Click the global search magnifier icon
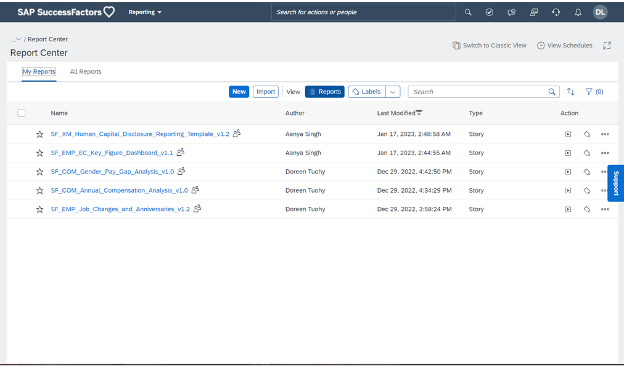Image resolution: width=624 pixels, height=366 pixels. point(468,12)
